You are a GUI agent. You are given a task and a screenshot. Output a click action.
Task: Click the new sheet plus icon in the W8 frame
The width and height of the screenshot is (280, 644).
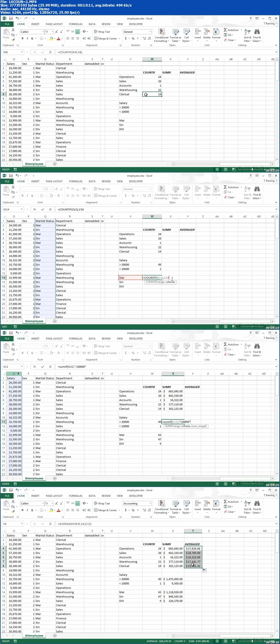(55, 164)
